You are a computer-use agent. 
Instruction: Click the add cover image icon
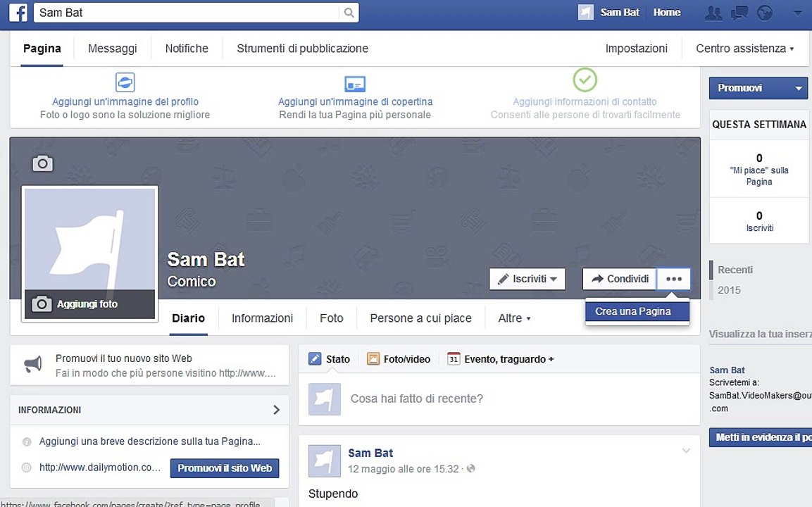point(355,83)
